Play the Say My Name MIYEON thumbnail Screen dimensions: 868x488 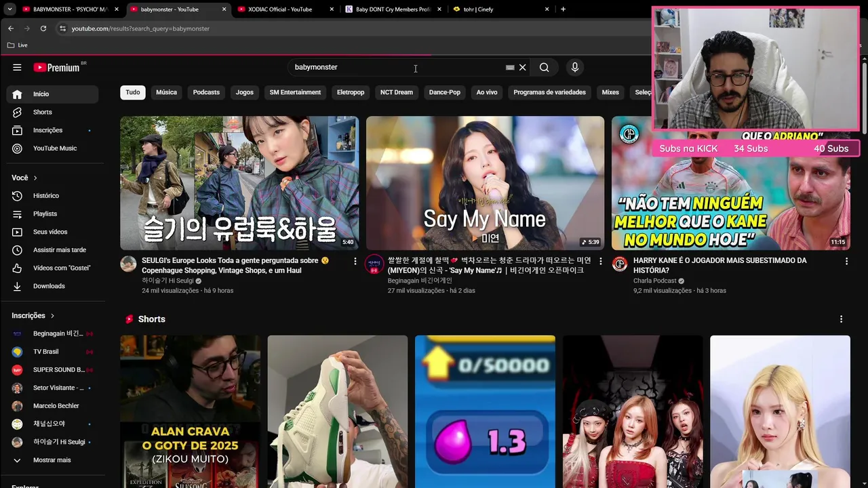[x=485, y=183]
